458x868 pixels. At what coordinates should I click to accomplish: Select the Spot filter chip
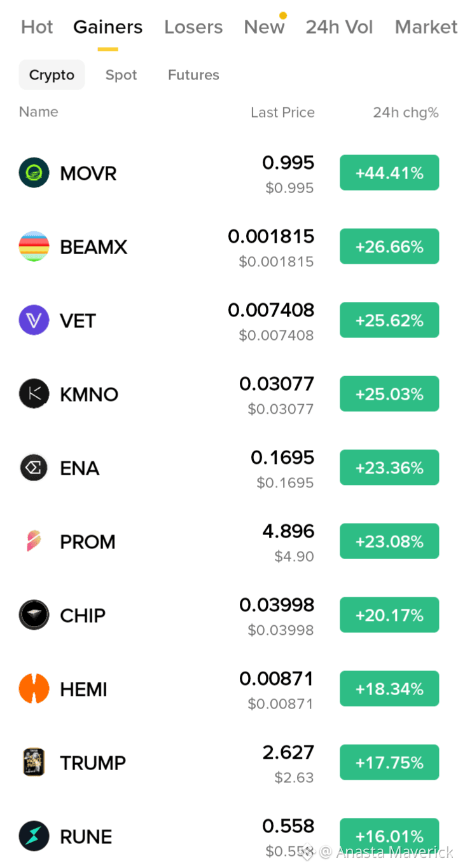[x=121, y=75]
